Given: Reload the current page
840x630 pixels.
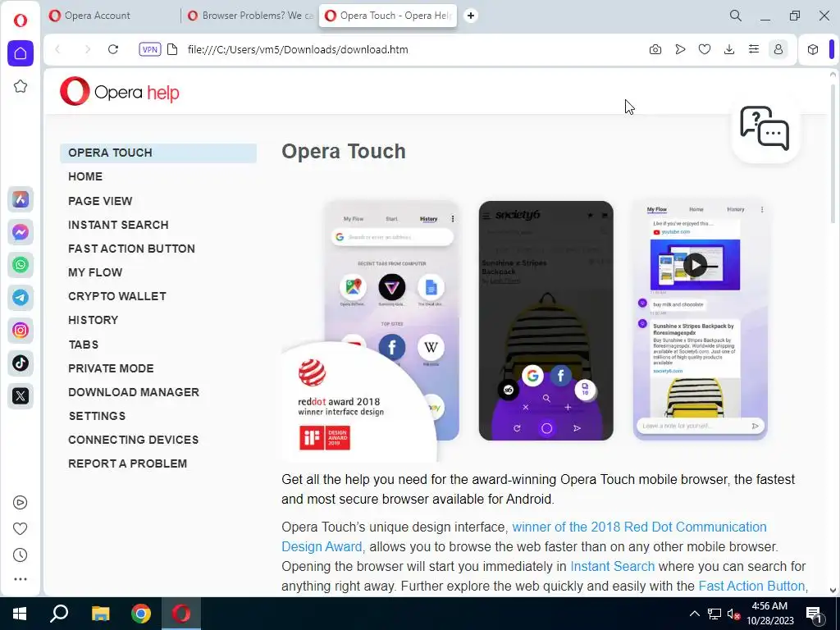Looking at the screenshot, I should coord(113,49).
